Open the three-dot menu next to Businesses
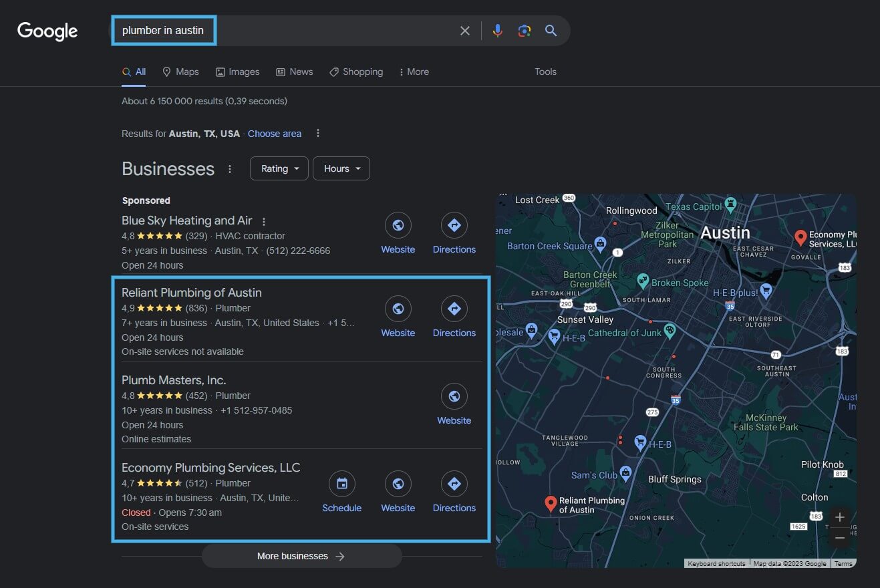The image size is (880, 588). [229, 168]
